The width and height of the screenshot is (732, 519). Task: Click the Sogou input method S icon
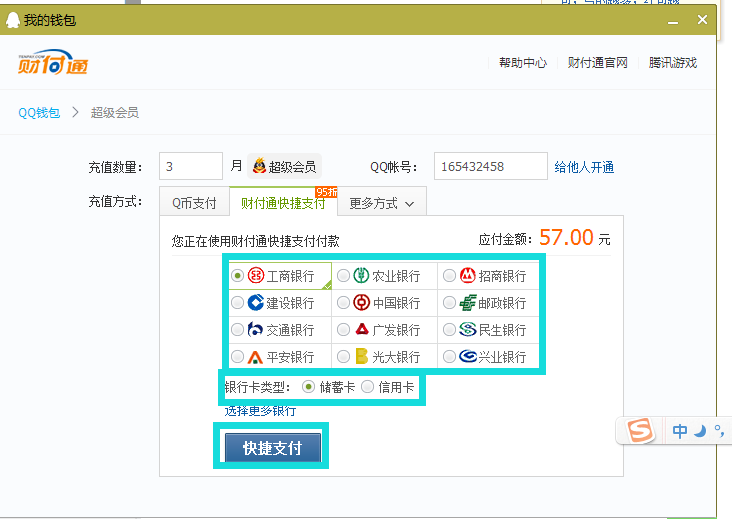(640, 430)
